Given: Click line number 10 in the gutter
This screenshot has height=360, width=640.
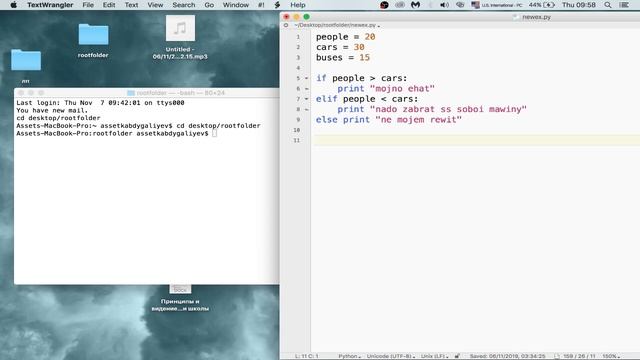Looking at the screenshot, I should click(297, 130).
